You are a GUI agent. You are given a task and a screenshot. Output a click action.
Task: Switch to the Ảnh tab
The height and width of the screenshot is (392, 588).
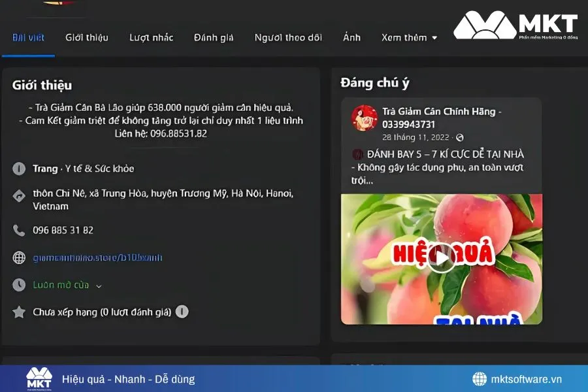[x=351, y=38]
